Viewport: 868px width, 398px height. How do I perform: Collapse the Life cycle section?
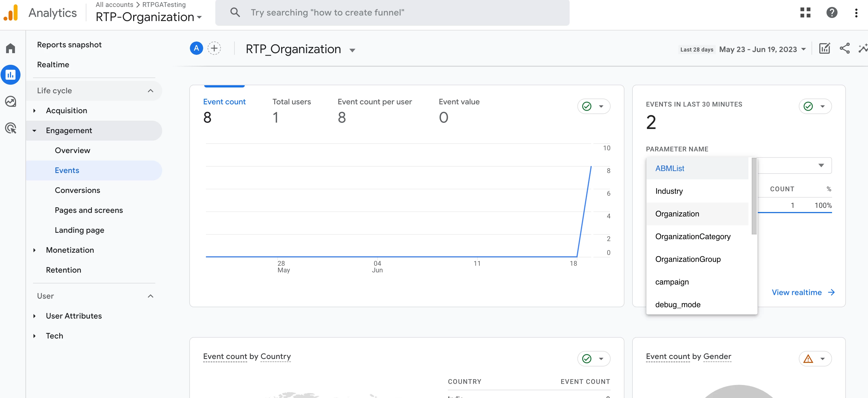click(x=150, y=91)
